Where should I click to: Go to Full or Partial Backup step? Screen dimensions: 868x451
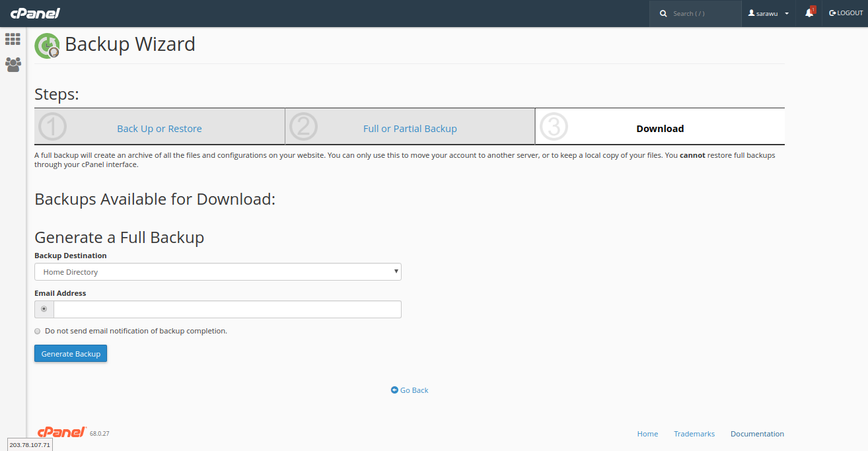coord(410,129)
